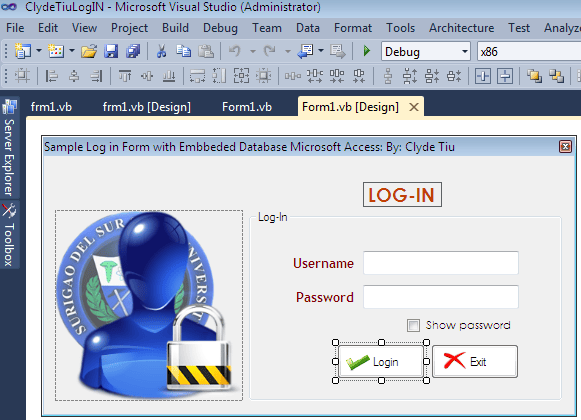Click the Paste clipboard icon
Image resolution: width=581 pixels, height=420 pixels.
tap(206, 51)
